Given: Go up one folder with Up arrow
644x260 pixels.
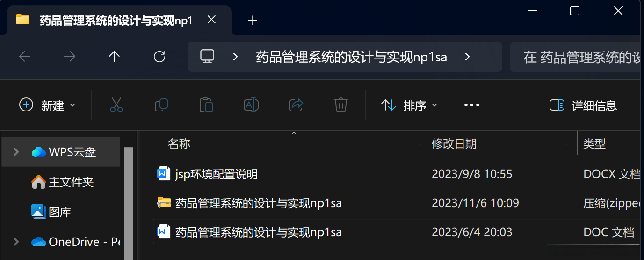Looking at the screenshot, I should pos(115,57).
